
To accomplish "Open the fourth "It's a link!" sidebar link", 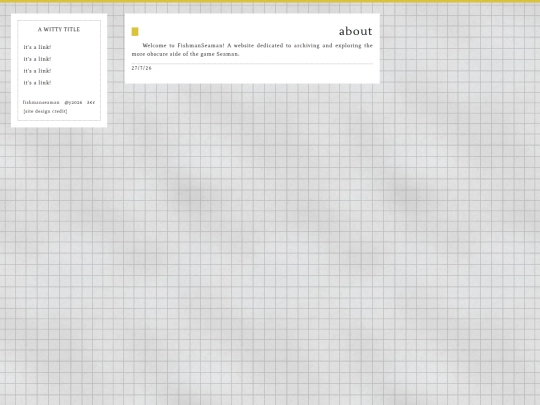I will (37, 83).
